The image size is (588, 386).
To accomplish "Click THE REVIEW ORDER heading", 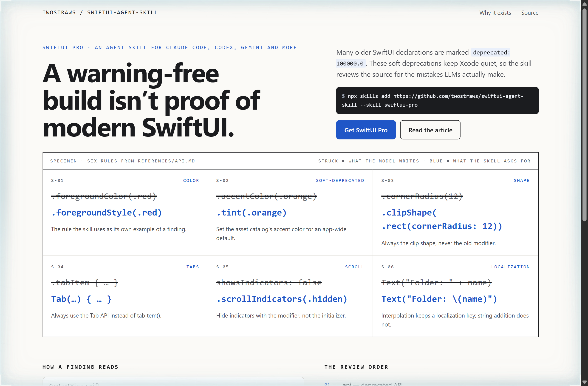I will tap(356, 367).
